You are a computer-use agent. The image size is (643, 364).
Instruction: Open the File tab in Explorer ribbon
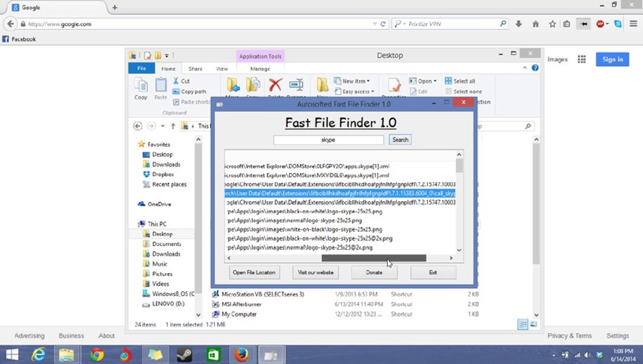tap(142, 68)
